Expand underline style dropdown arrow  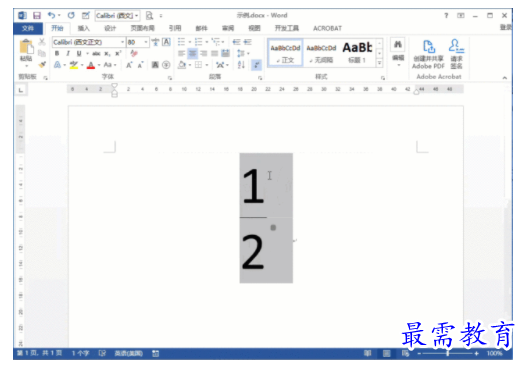[x=87, y=53]
